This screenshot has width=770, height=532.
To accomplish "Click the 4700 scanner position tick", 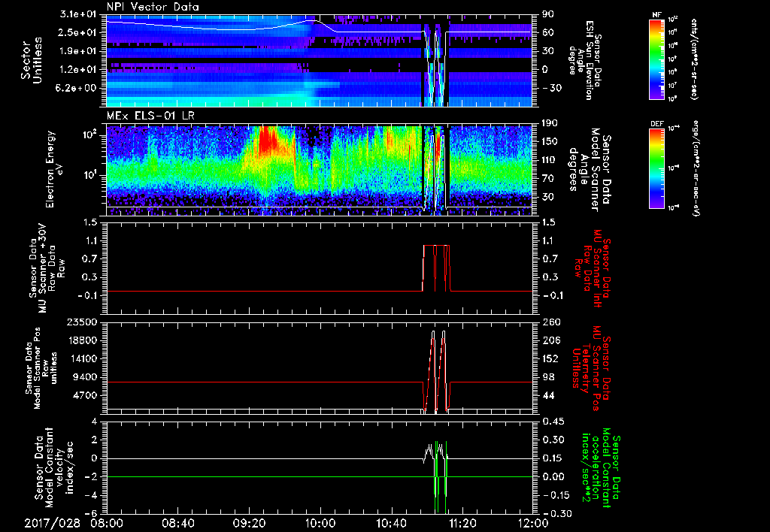I will pos(84,395).
